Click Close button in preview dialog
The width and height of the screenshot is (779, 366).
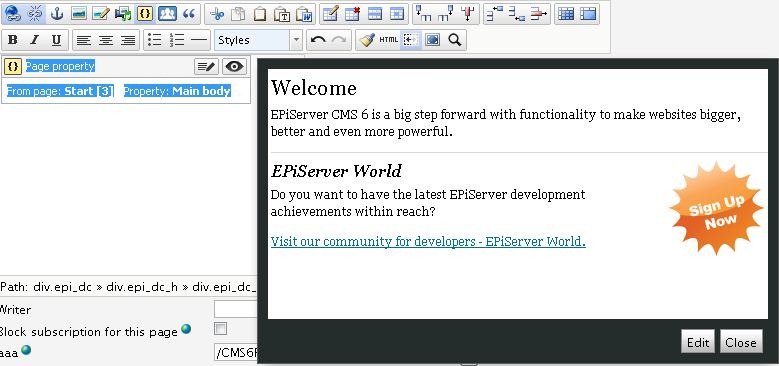tap(741, 342)
